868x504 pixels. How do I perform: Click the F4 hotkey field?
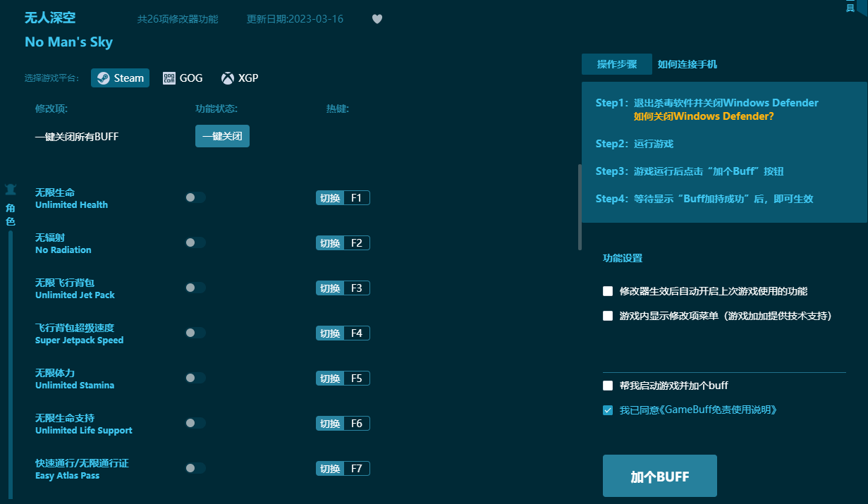click(357, 333)
